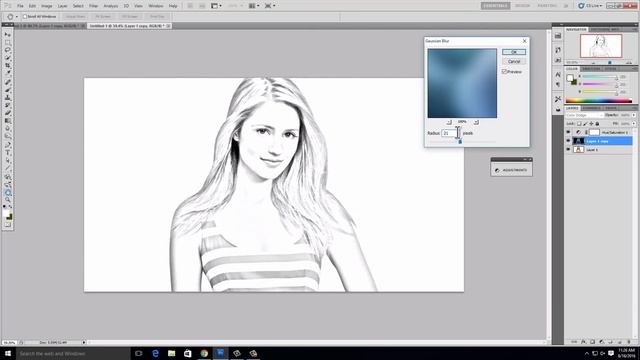Click the Actual Pixels button
The image size is (640, 360).
tap(76, 16)
